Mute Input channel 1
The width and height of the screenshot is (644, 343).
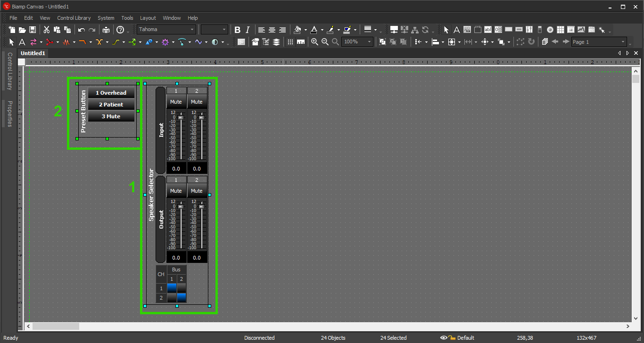click(176, 102)
